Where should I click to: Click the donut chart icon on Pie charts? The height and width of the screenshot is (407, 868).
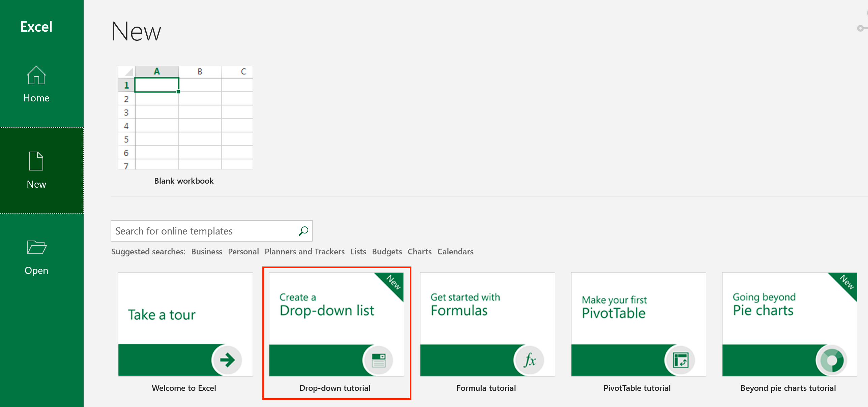(832, 360)
